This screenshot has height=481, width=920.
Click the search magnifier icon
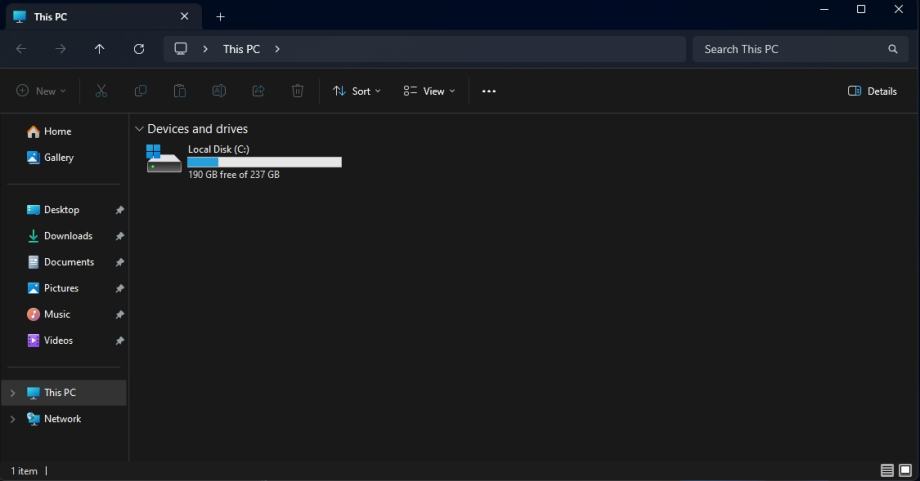tap(892, 49)
